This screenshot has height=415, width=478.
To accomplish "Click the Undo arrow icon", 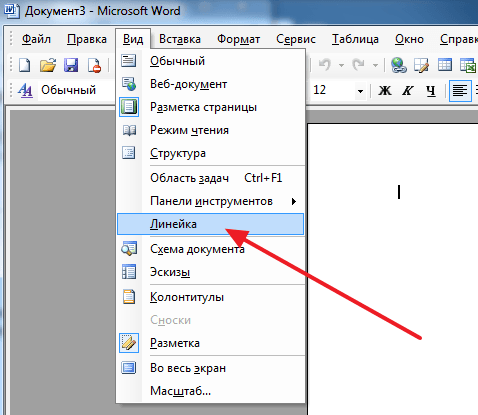I will pos(325,65).
